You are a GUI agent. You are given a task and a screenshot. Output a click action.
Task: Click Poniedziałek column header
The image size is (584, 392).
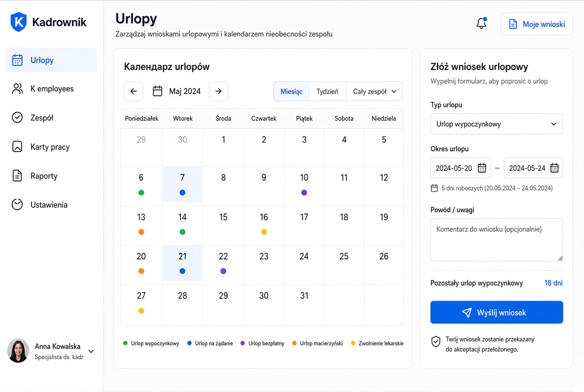[141, 118]
